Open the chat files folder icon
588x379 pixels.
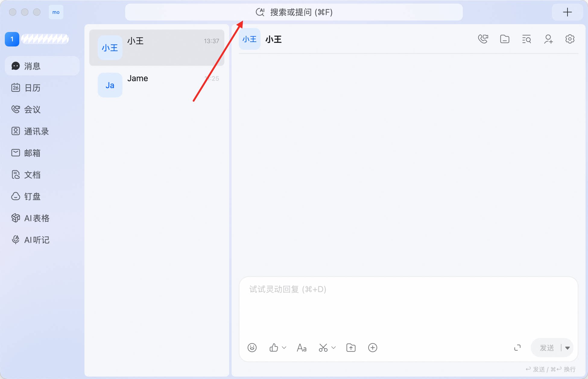tap(505, 39)
